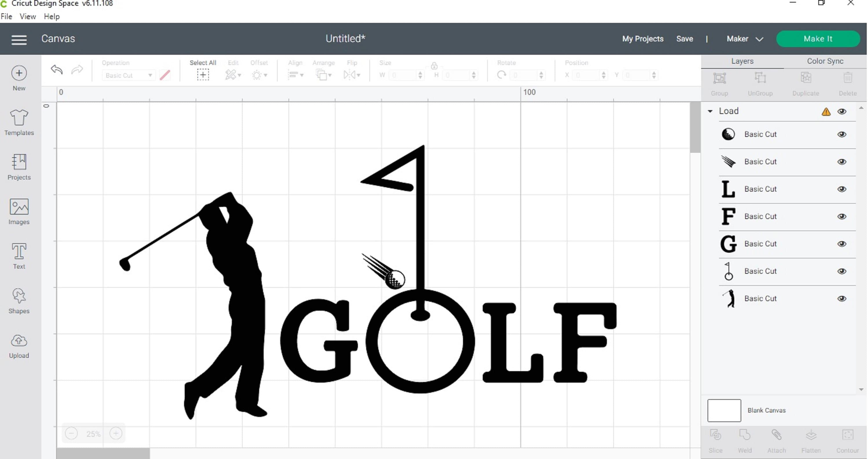Open the Templates panel

pyautogui.click(x=19, y=121)
